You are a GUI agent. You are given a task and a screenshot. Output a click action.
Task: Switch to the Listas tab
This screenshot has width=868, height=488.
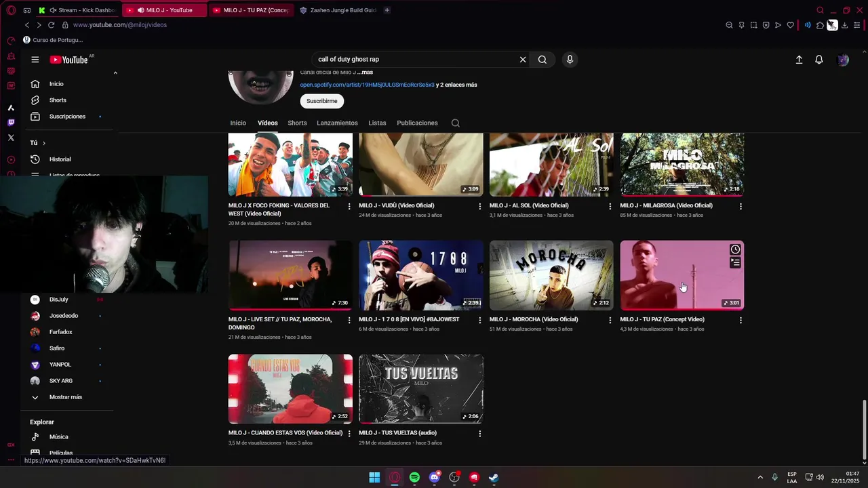point(377,123)
